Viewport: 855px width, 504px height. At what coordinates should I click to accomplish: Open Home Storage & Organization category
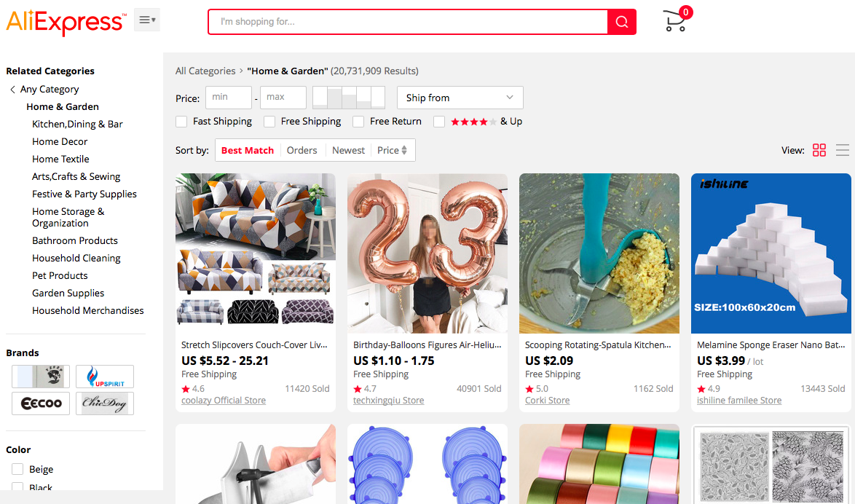pos(68,217)
